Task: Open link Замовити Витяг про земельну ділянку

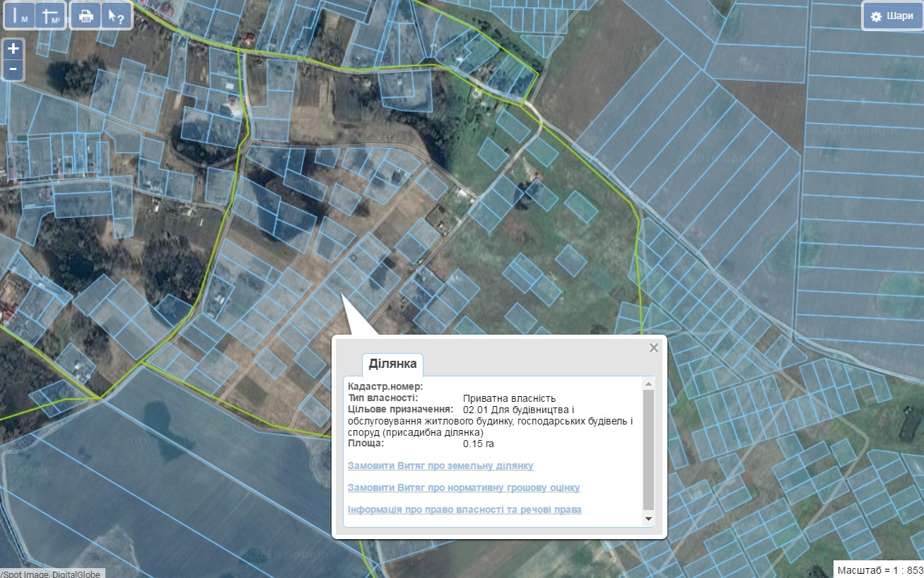Action: click(440, 466)
